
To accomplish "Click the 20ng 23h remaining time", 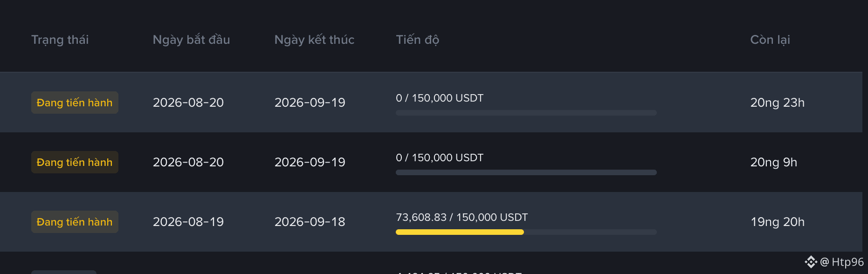I will click(777, 103).
